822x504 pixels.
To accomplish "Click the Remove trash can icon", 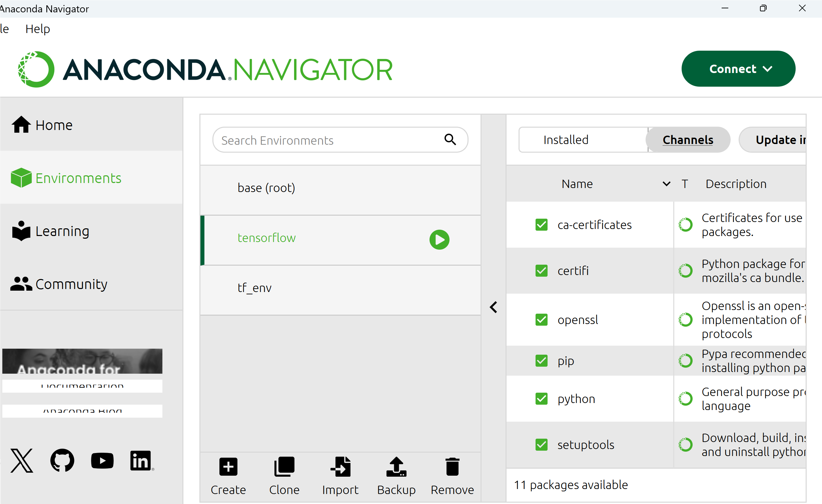I will click(x=452, y=467).
